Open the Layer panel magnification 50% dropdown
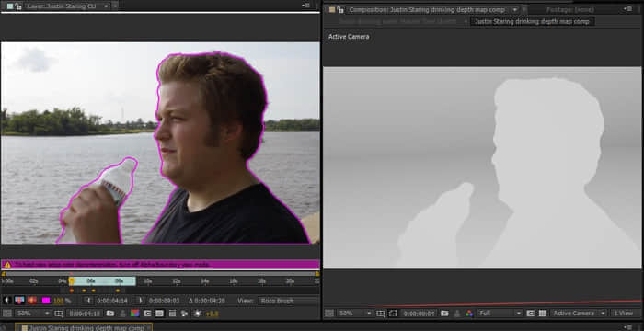Screen dimensions: 644x331 pyautogui.click(x=33, y=314)
